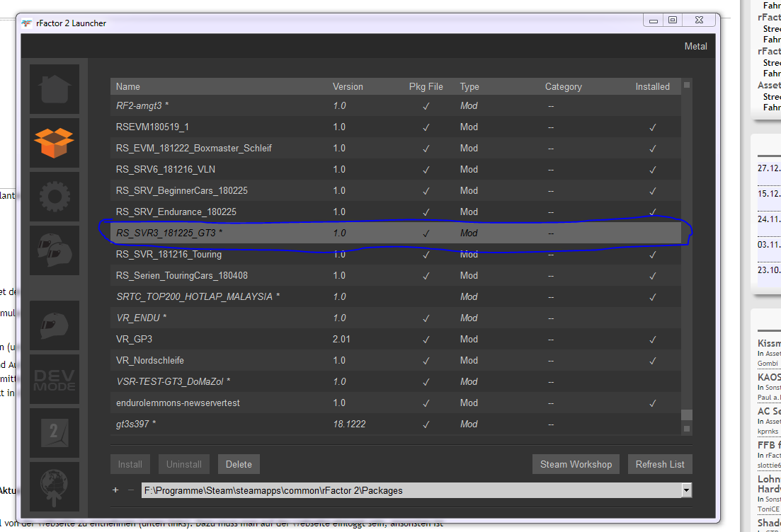Click the Installed checkmark for VR_GP3
This screenshot has height=532, width=781.
point(652,340)
